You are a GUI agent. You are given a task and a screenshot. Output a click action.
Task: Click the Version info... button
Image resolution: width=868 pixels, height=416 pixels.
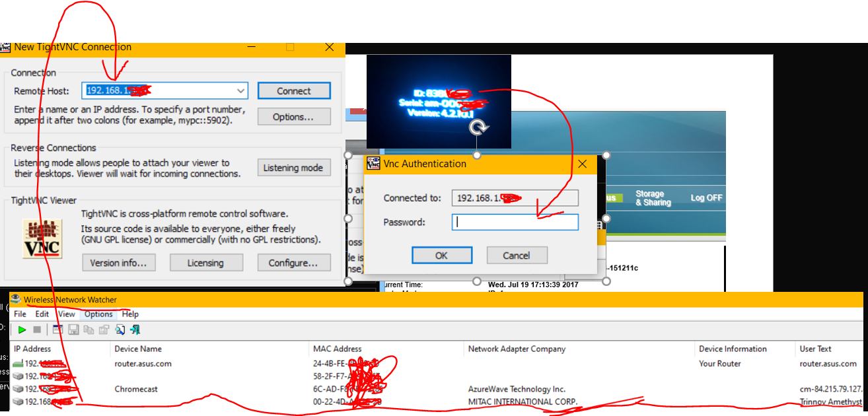pos(118,263)
